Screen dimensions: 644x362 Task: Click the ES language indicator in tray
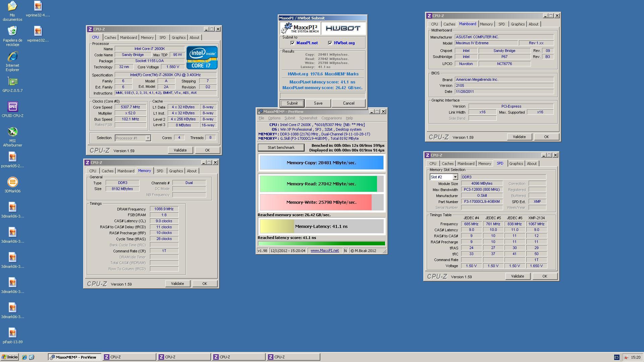[x=616, y=357]
